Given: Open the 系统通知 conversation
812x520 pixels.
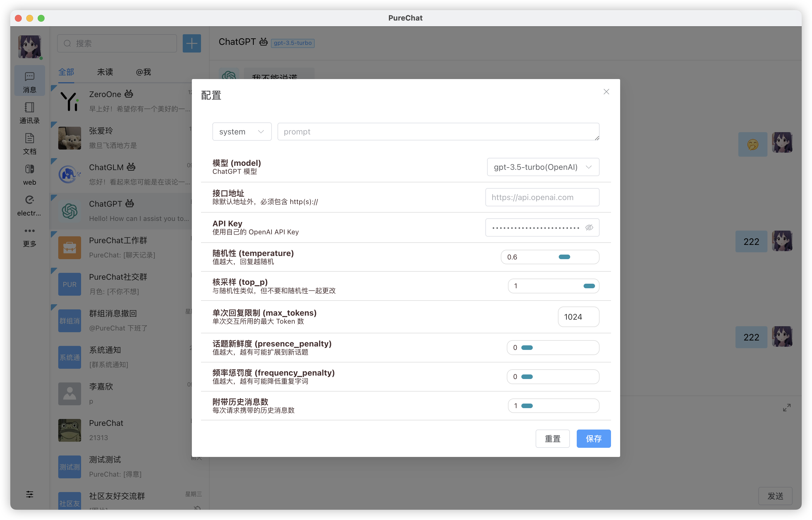Looking at the screenshot, I should point(130,357).
